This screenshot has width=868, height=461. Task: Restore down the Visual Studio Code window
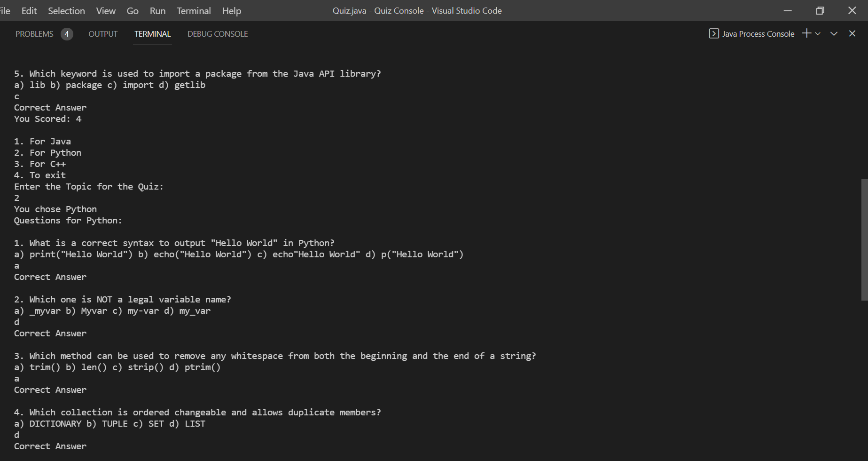[x=820, y=10]
